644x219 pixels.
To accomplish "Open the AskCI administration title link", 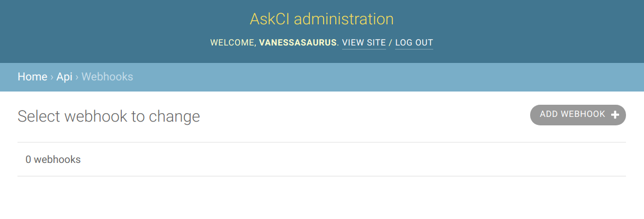I will pos(321,19).
